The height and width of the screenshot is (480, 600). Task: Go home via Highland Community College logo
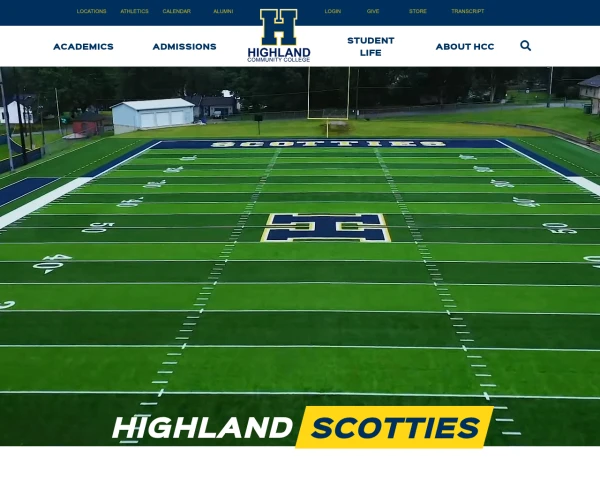tap(279, 36)
